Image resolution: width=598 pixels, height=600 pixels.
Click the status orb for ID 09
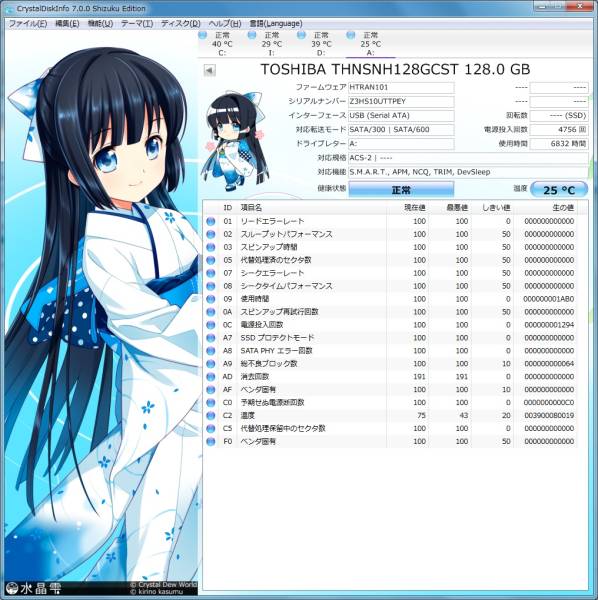210,299
